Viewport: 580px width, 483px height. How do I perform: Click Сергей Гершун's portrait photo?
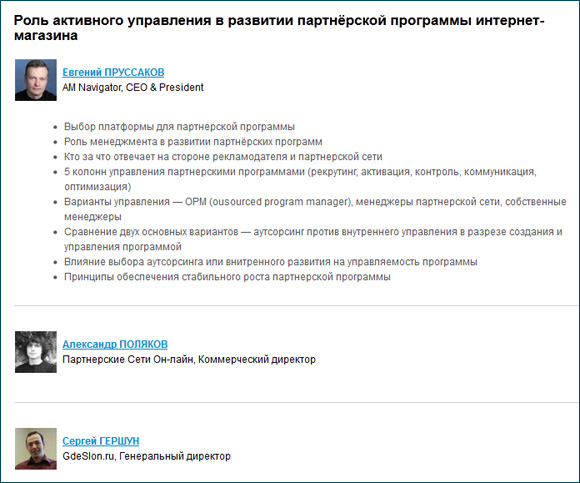(x=36, y=449)
